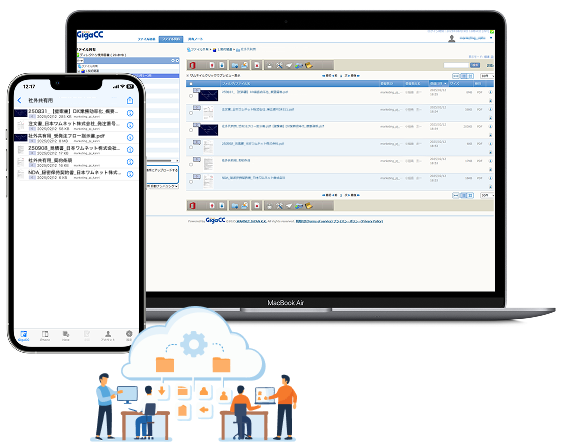Tick the select-all checkbox in table header

(191, 84)
